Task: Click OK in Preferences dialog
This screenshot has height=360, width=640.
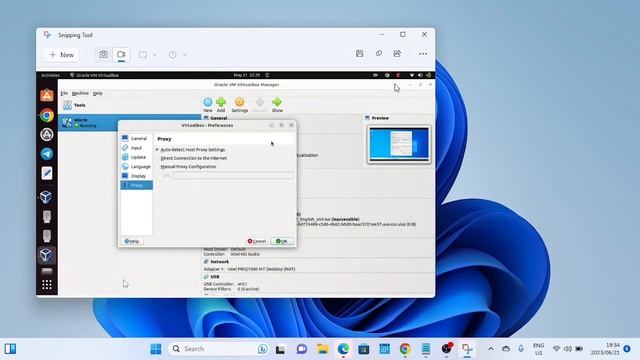Action: (x=282, y=241)
